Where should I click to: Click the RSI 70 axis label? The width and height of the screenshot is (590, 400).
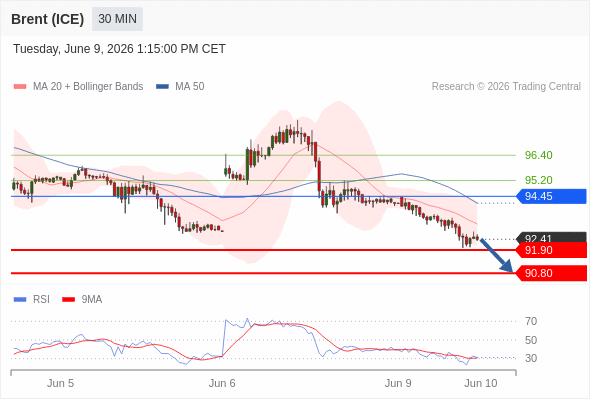pyautogui.click(x=531, y=321)
